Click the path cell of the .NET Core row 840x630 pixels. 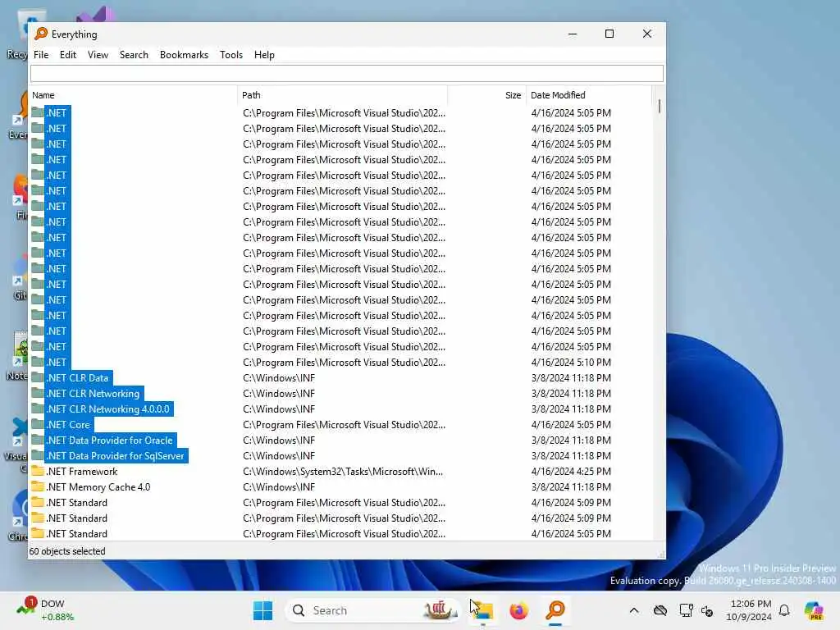pyautogui.click(x=344, y=424)
